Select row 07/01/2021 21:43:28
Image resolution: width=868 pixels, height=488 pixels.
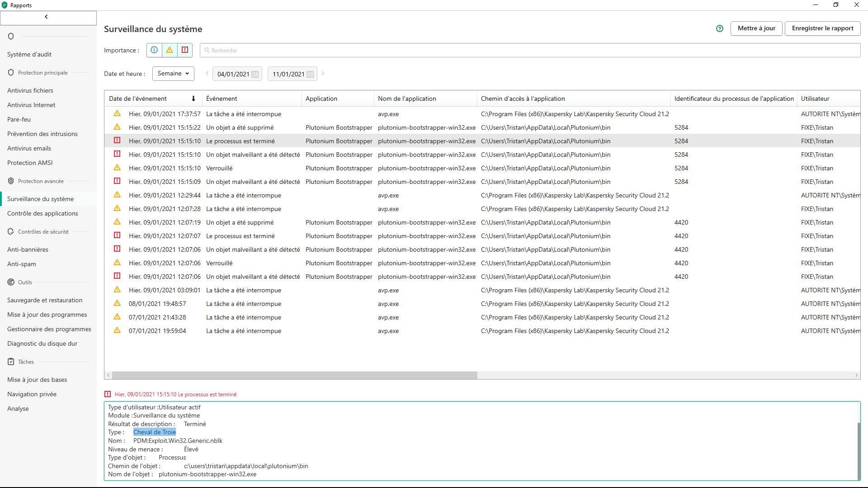pos(483,317)
